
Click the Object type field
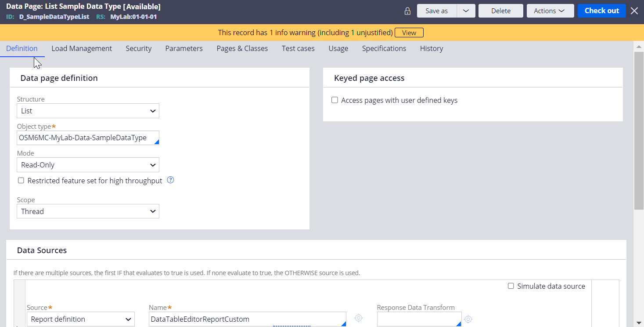[88, 138]
